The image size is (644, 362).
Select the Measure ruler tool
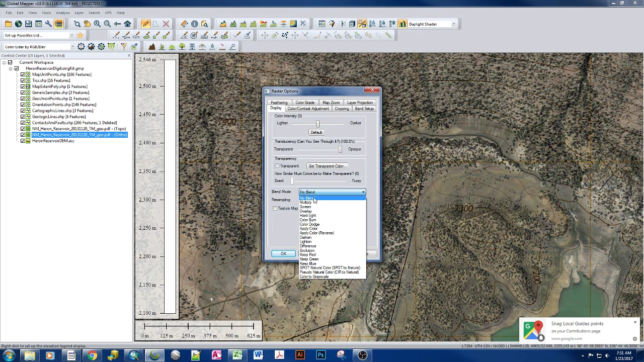click(x=184, y=24)
